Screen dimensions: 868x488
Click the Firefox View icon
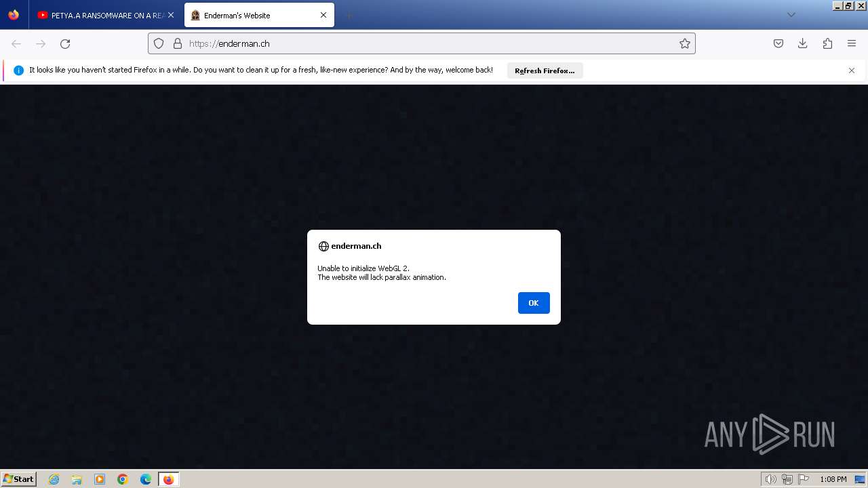click(14, 15)
